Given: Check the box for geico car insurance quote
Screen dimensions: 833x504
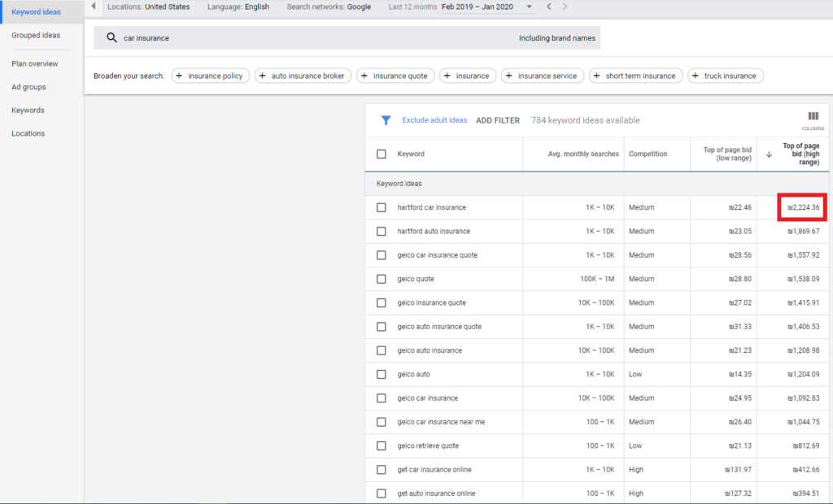Looking at the screenshot, I should 382,255.
